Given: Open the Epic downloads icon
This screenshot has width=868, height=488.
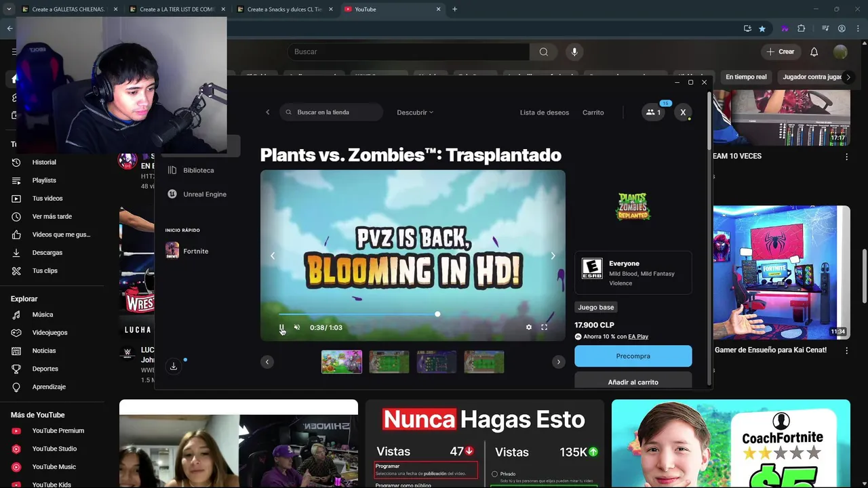Looking at the screenshot, I should pyautogui.click(x=174, y=366).
